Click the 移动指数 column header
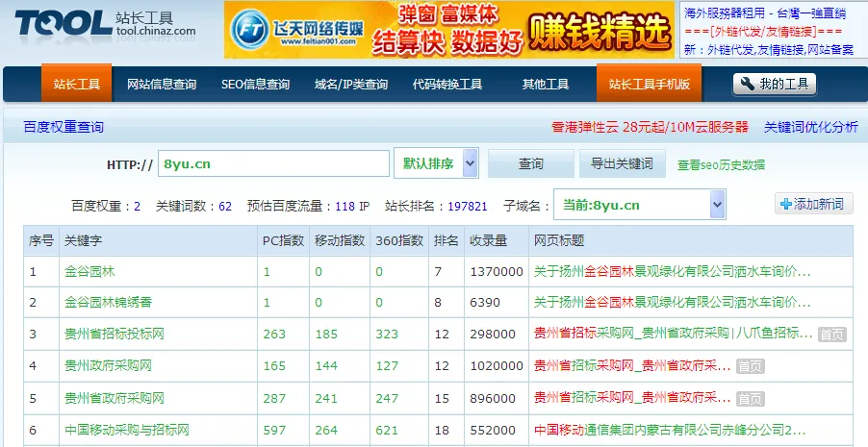 click(340, 240)
